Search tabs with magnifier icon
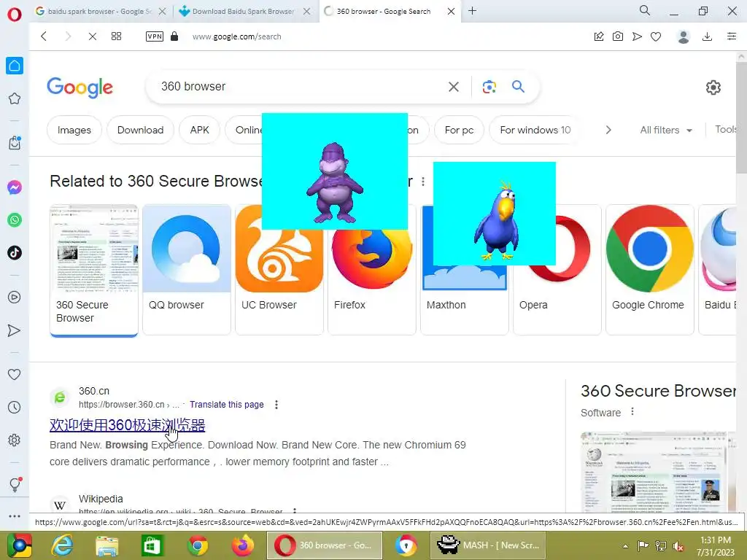The image size is (747, 560). pos(645,10)
